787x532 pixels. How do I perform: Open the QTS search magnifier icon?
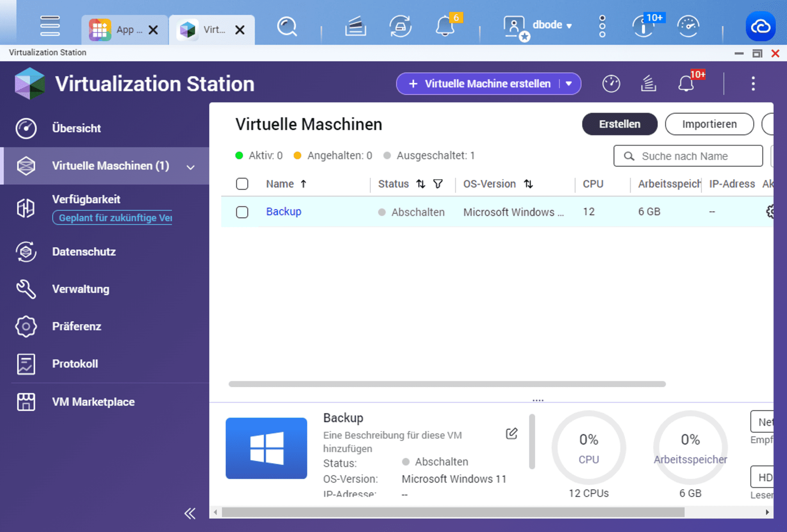click(x=287, y=27)
